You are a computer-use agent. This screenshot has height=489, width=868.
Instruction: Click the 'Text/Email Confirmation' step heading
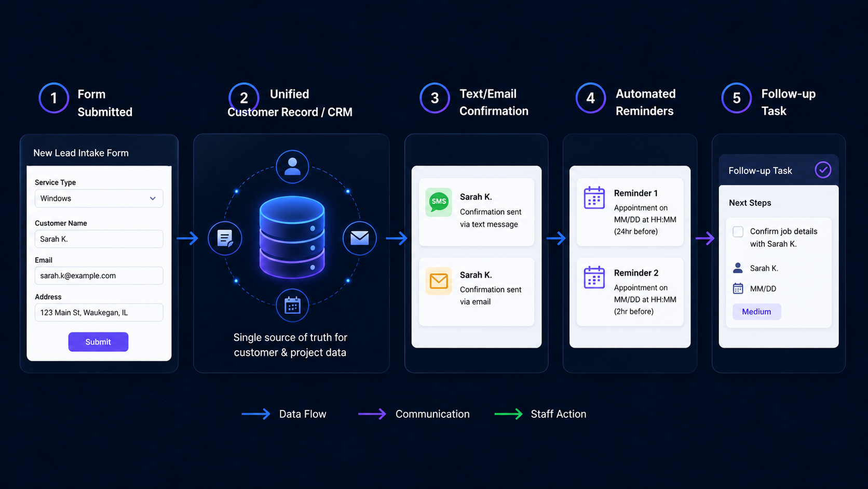pyautogui.click(x=494, y=102)
